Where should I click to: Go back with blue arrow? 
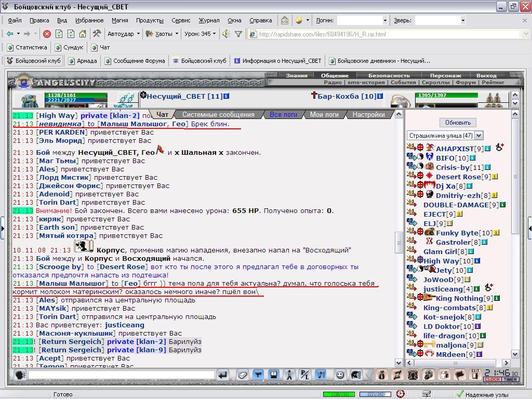[x=10, y=34]
